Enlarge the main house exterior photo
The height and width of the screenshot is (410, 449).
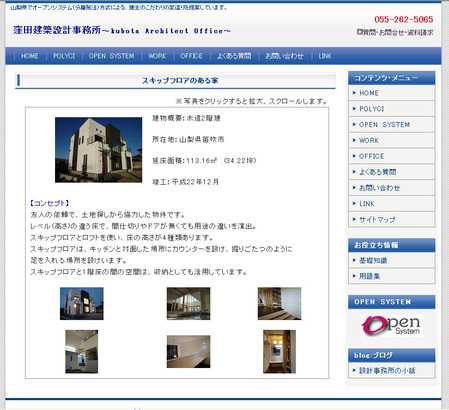coord(99,150)
